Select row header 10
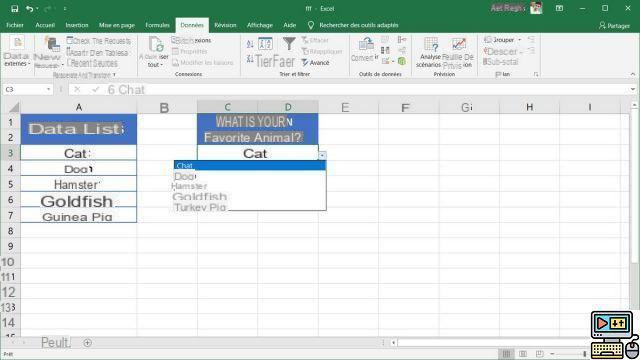The width and height of the screenshot is (640, 360). (x=9, y=262)
